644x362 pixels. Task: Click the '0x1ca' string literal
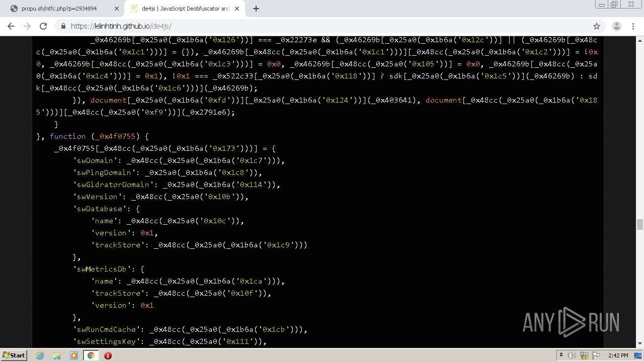point(252,281)
